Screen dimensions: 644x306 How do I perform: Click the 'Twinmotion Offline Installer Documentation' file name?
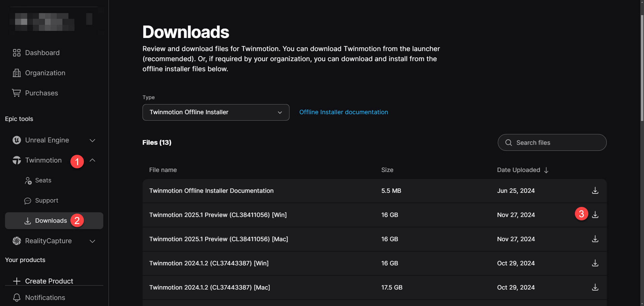pos(211,191)
